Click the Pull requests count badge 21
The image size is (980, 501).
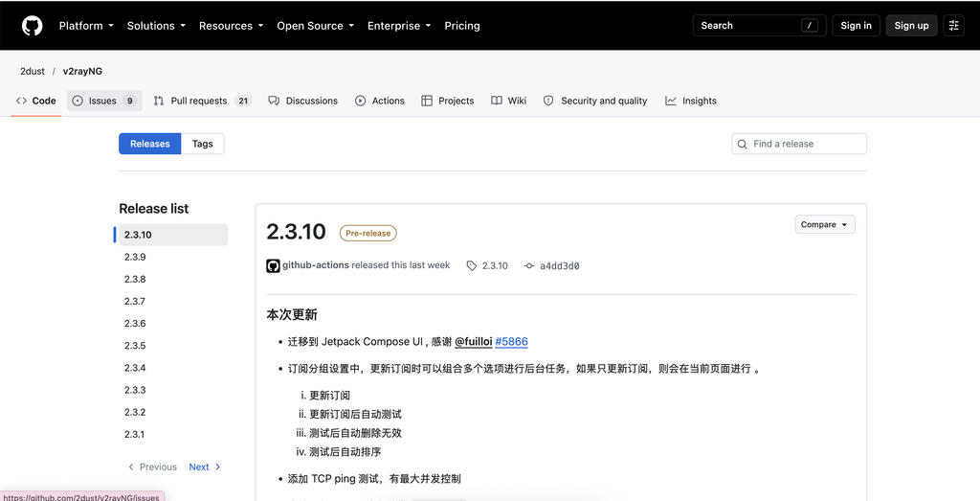pos(243,101)
